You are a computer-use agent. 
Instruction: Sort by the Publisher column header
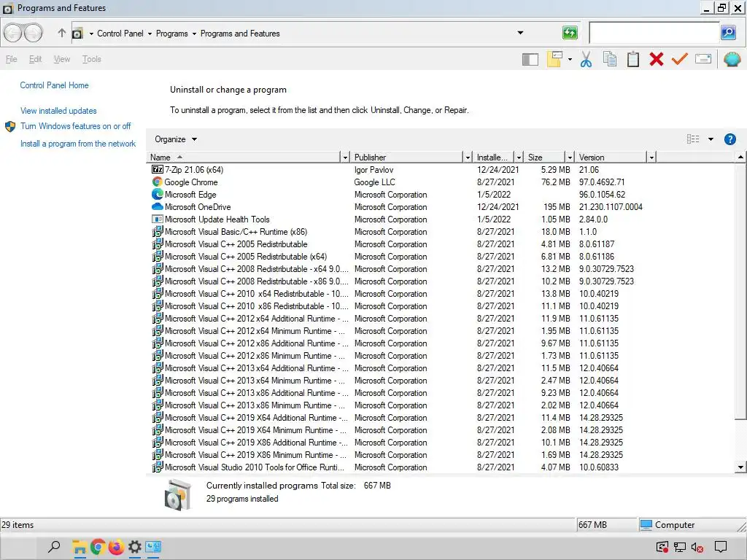(x=407, y=157)
